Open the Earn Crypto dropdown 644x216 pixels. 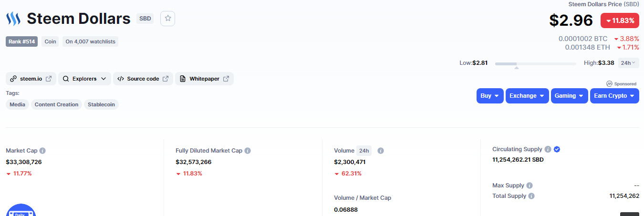[x=614, y=96]
